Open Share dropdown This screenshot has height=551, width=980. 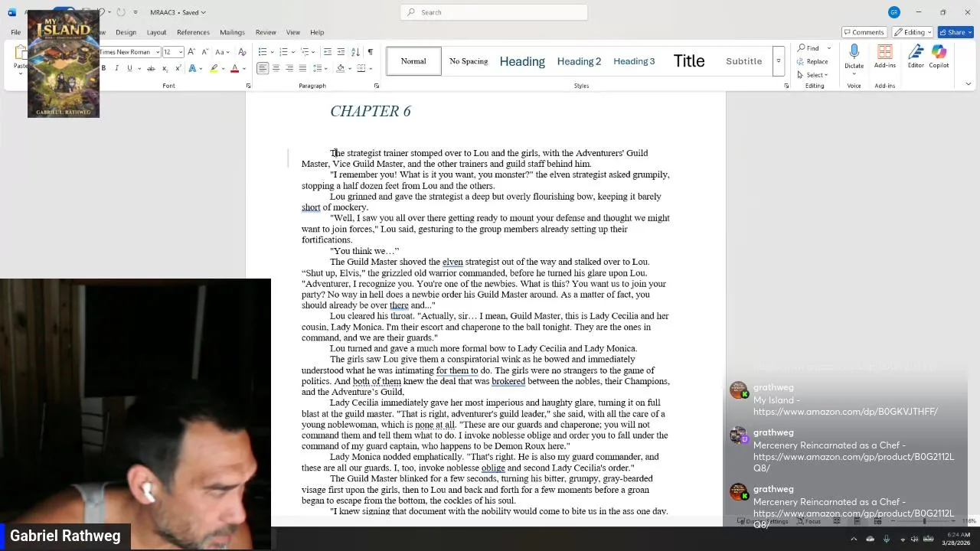coord(954,32)
